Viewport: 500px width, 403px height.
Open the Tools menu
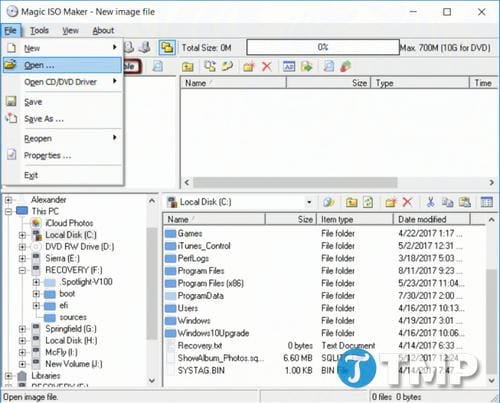coord(39,31)
